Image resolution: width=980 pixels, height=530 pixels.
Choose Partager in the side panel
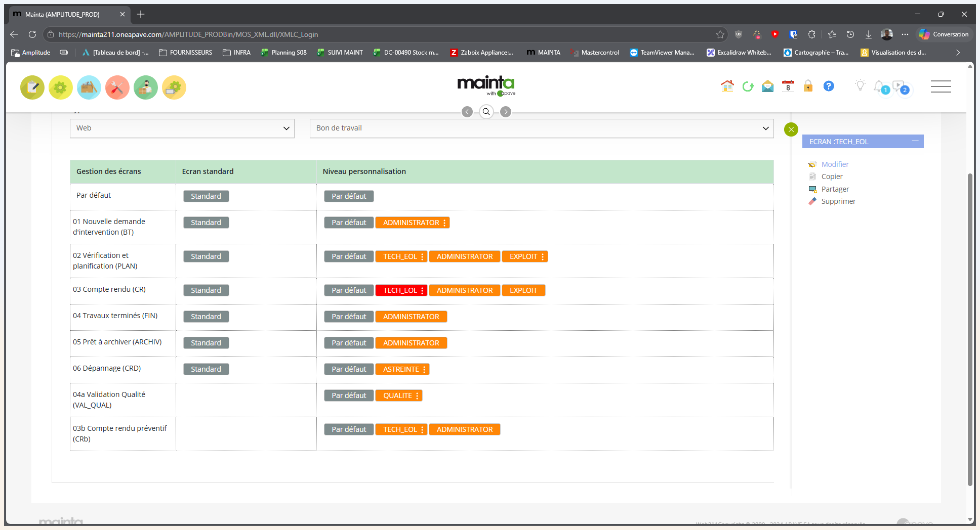coord(835,189)
